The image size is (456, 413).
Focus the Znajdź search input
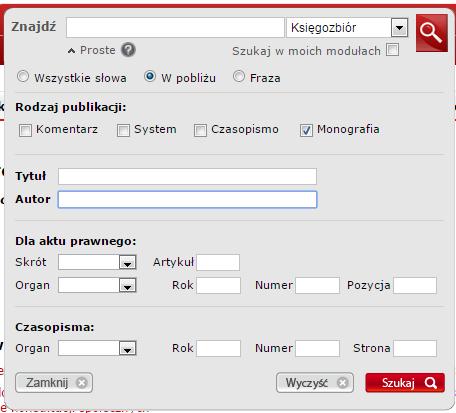[175, 28]
